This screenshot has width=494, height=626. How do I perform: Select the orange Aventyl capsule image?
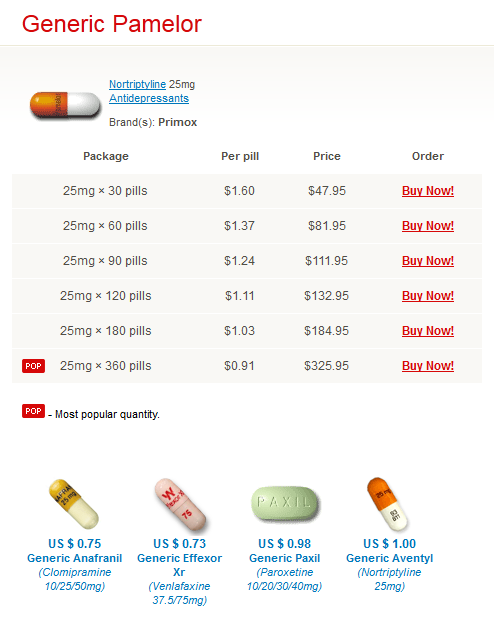[388, 504]
